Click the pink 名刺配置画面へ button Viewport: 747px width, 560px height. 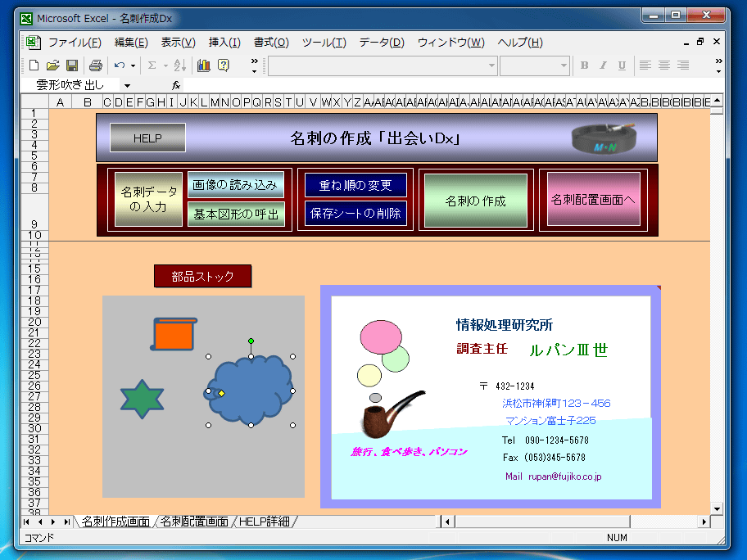point(593,199)
